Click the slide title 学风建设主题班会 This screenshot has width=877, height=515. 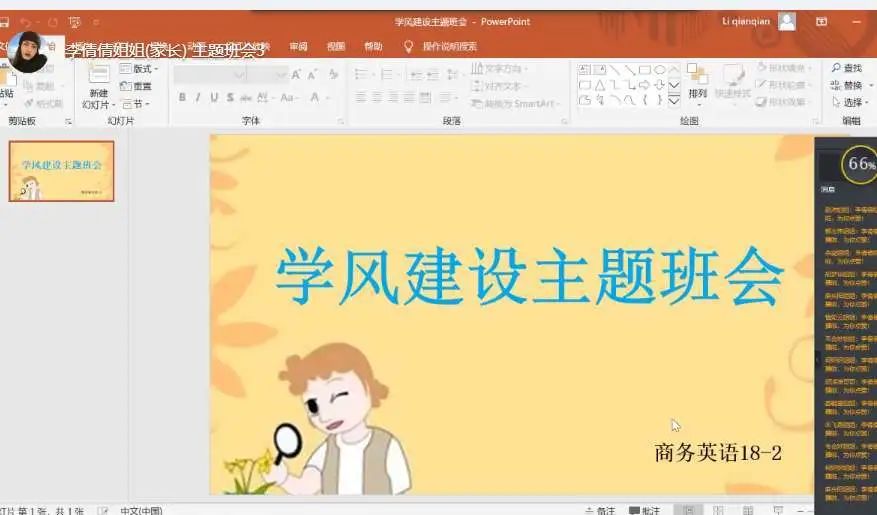[529, 276]
